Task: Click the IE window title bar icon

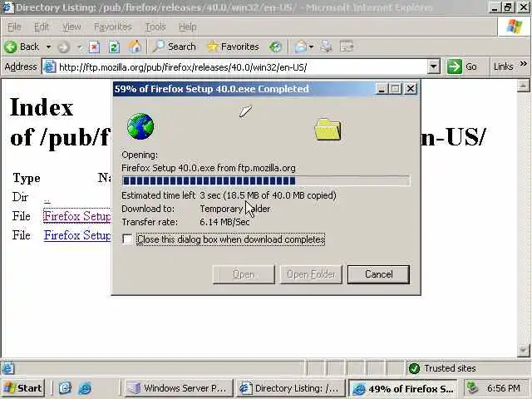Action: (x=7, y=7)
